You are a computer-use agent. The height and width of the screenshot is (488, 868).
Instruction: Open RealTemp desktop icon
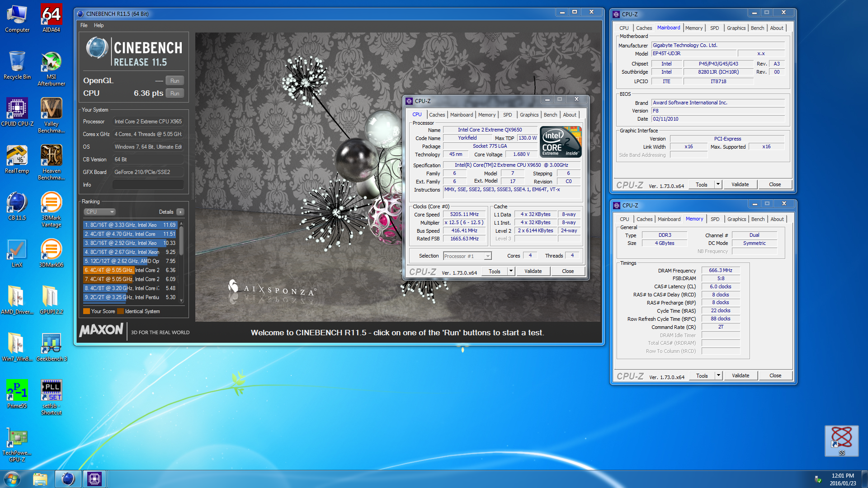point(17,160)
